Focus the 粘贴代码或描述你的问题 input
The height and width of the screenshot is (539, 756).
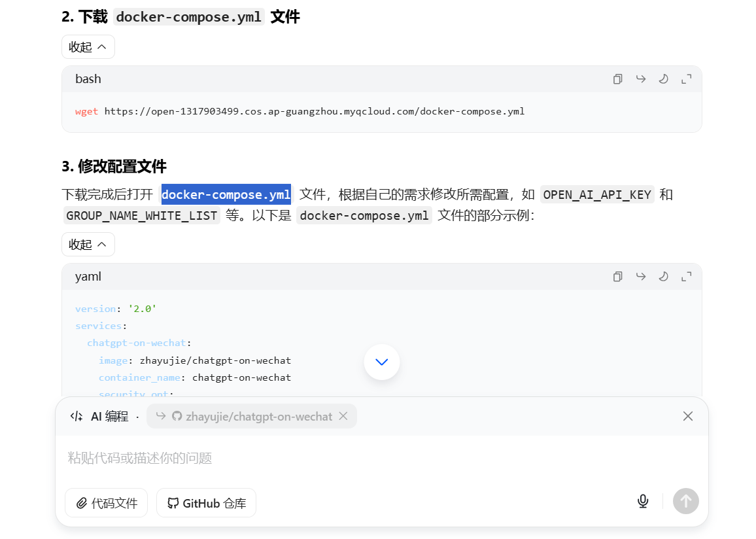(382, 458)
